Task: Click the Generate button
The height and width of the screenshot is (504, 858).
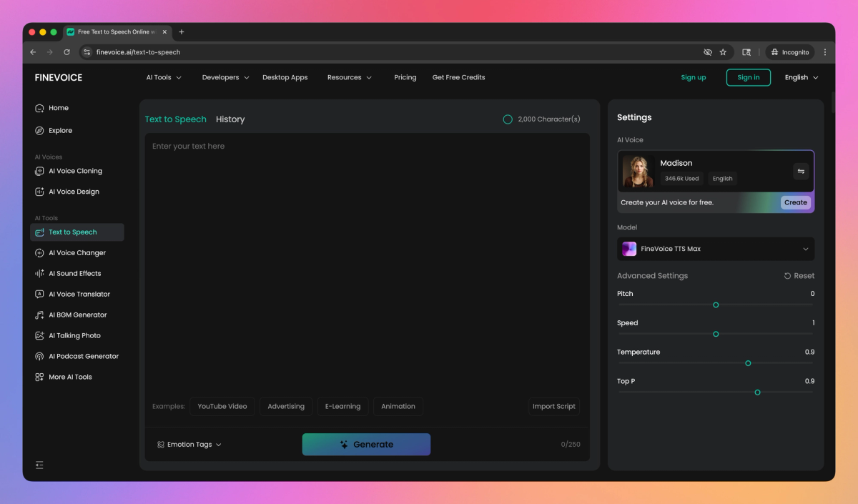Action: (x=366, y=444)
